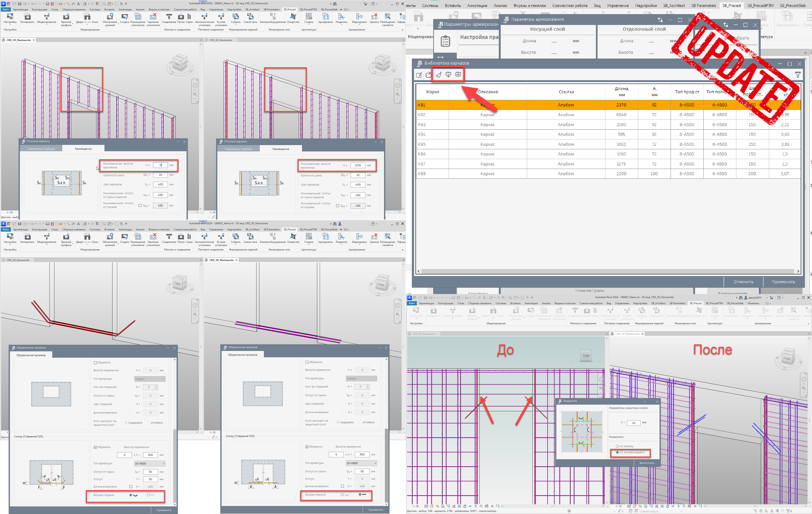Click the brush icon in Библиотека каркасов toolbar
This screenshot has width=812, height=514.
pyautogui.click(x=438, y=75)
